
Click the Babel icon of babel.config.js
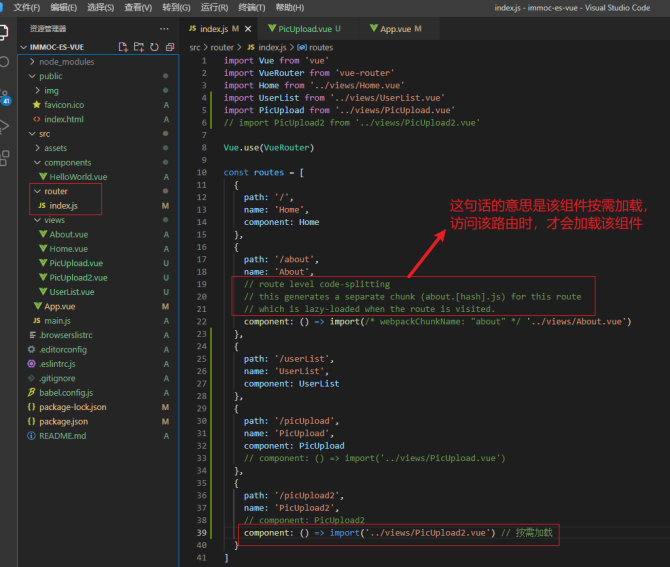click(31, 392)
